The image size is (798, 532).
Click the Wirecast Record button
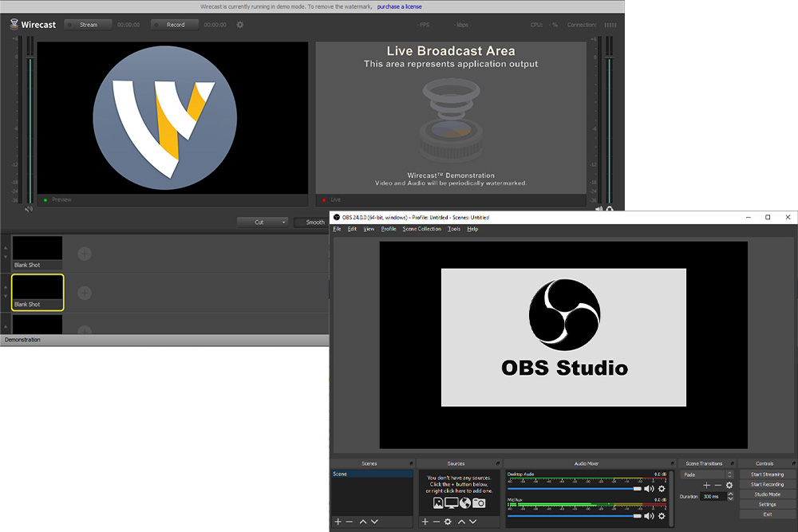[175, 25]
